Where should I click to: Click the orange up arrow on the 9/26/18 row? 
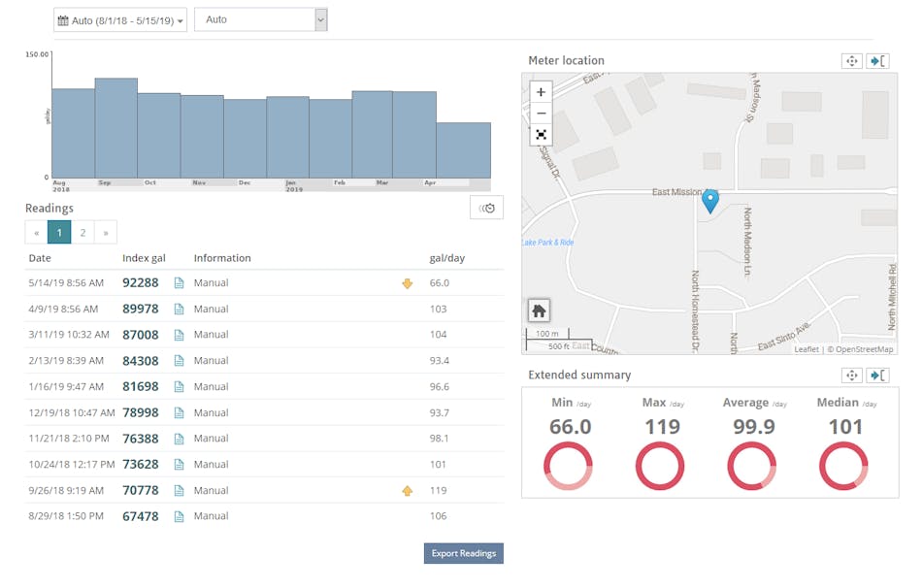(408, 490)
